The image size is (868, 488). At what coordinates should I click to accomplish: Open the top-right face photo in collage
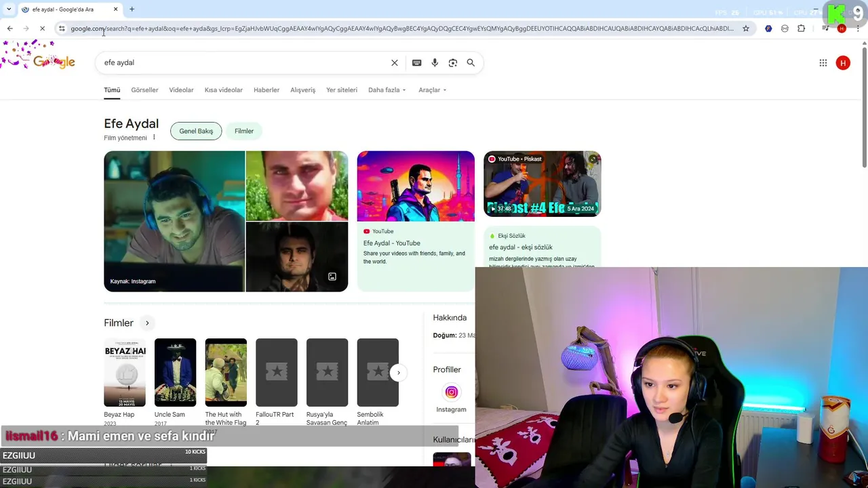pos(297,186)
